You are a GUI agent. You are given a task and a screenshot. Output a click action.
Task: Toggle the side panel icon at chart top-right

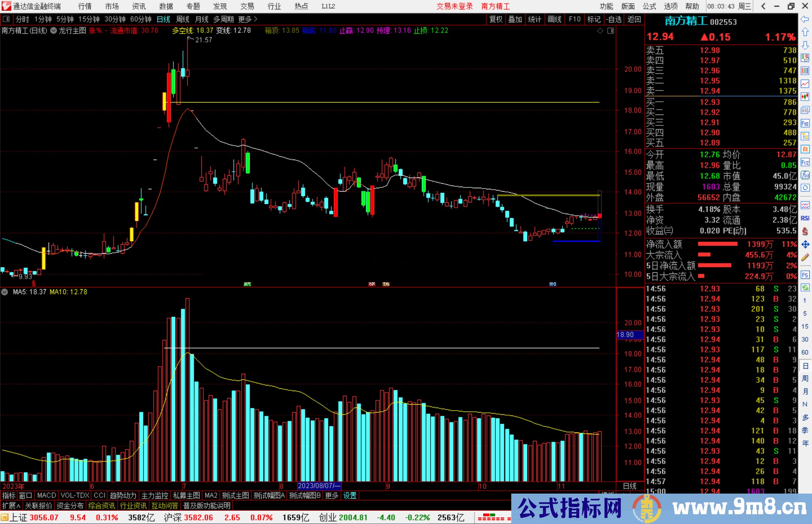pos(611,31)
